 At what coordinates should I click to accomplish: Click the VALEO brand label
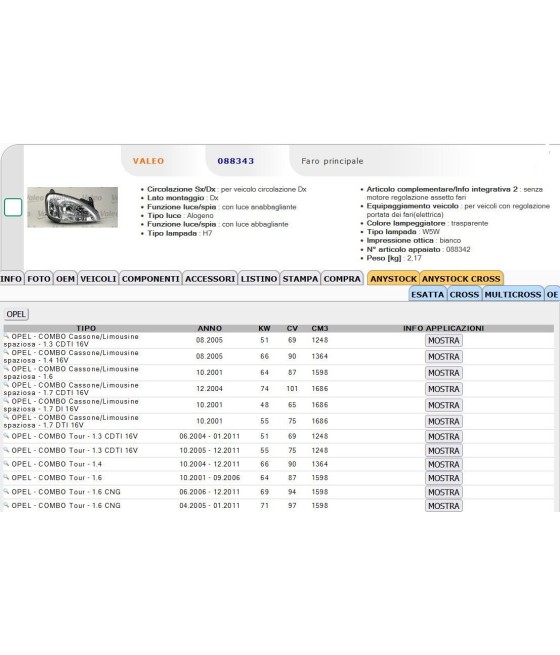[x=148, y=161]
